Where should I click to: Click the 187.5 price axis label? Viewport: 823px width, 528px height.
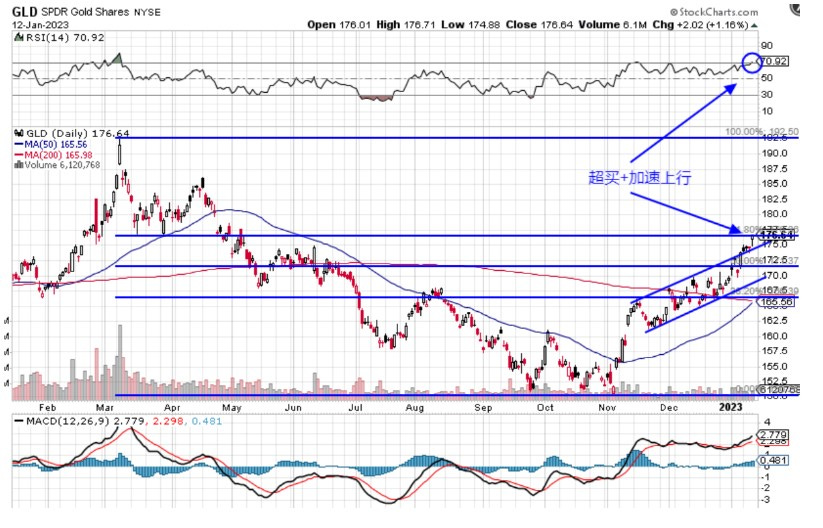pyautogui.click(x=774, y=168)
